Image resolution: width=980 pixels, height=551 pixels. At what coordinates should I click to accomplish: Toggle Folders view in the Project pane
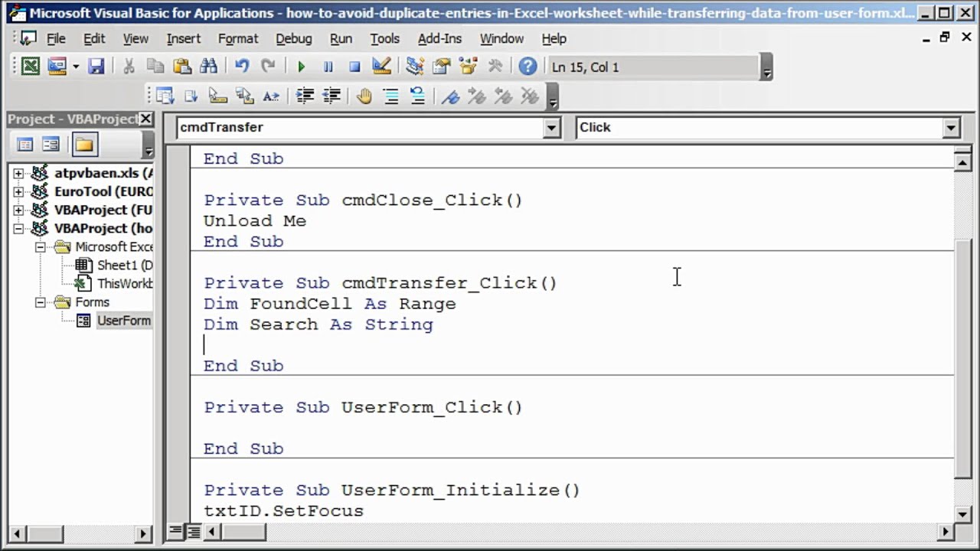click(x=84, y=145)
